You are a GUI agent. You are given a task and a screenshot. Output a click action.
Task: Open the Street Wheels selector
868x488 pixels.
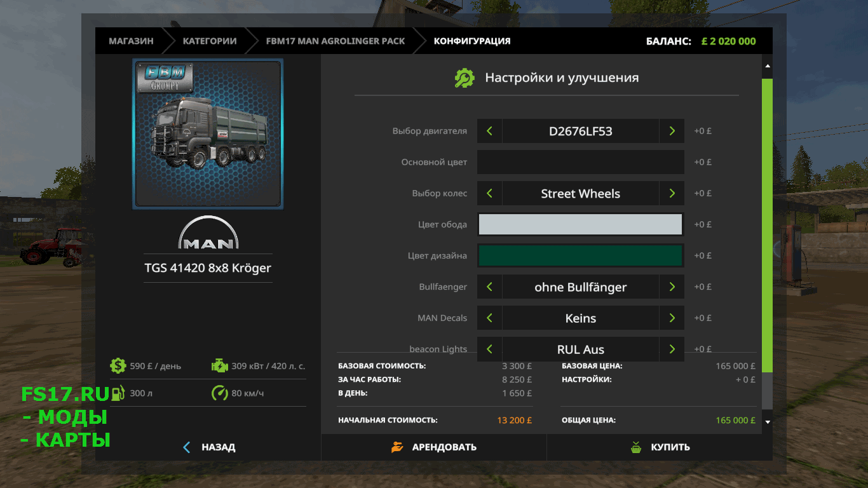(581, 193)
